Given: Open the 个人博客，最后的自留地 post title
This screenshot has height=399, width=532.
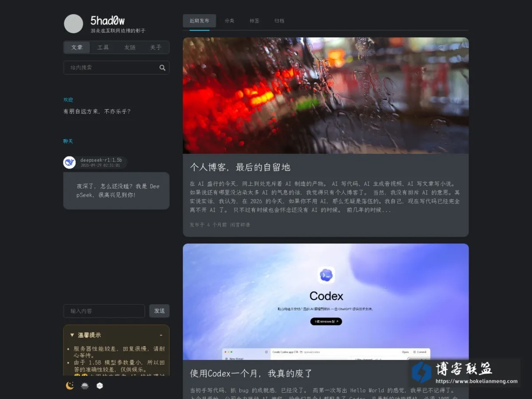Looking at the screenshot, I should (x=240, y=167).
